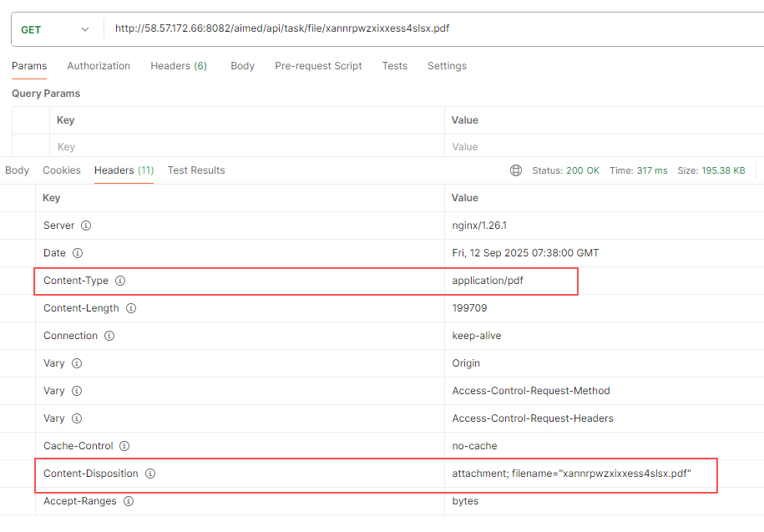Click info icon next to Cache-Control

(x=124, y=446)
